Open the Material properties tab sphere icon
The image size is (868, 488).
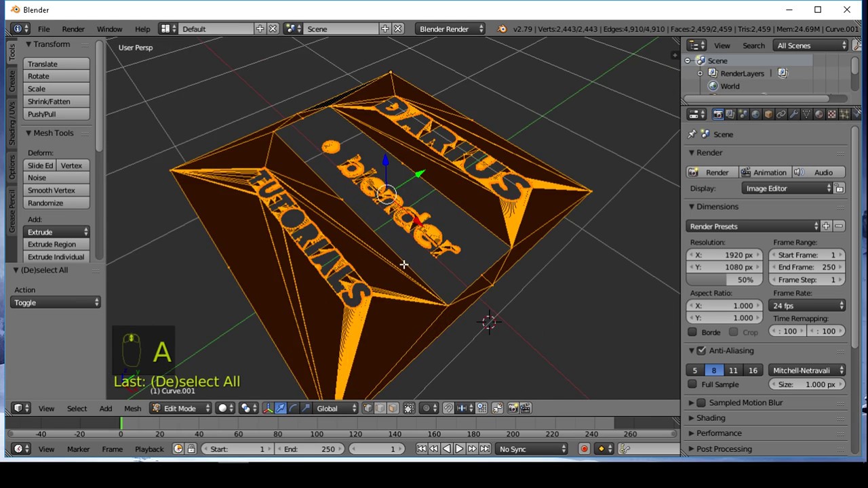818,115
